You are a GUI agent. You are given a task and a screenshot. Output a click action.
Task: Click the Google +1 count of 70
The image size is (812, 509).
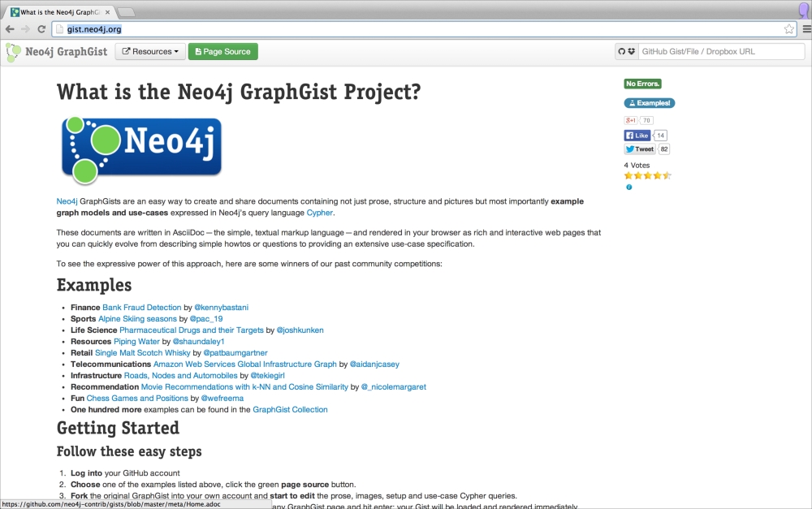click(x=646, y=120)
